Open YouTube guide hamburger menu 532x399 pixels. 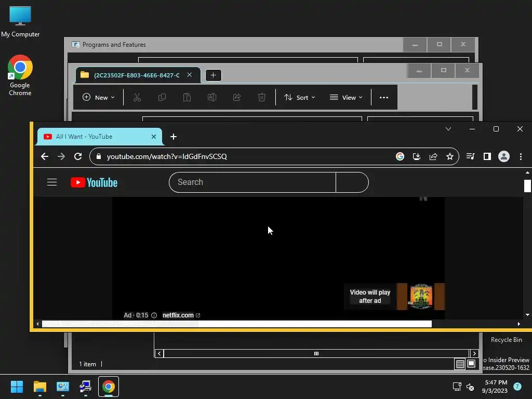51,182
